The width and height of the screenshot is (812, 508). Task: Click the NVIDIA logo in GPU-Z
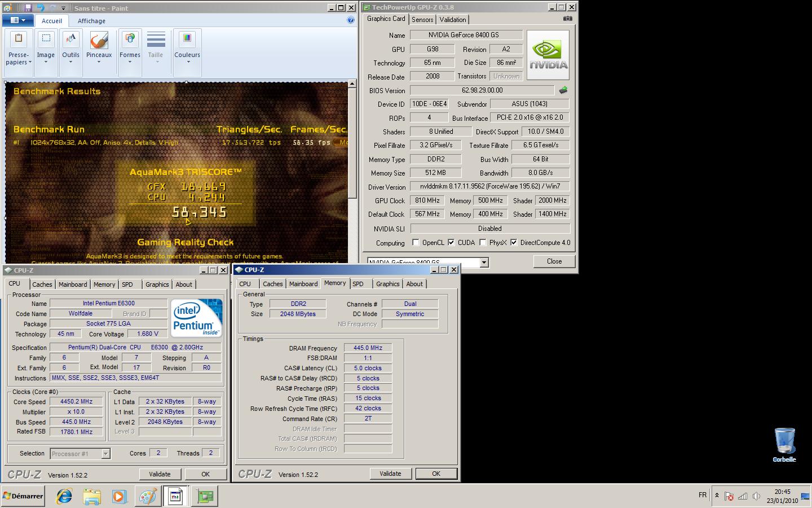548,55
